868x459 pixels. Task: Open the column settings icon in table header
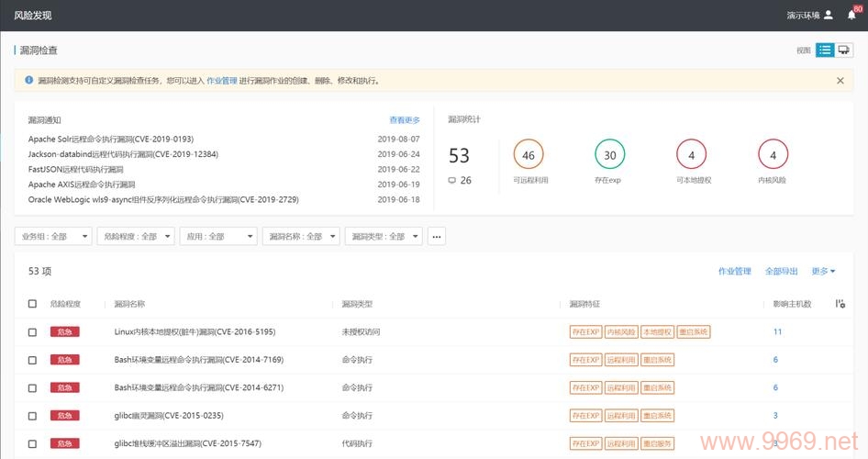[840, 304]
